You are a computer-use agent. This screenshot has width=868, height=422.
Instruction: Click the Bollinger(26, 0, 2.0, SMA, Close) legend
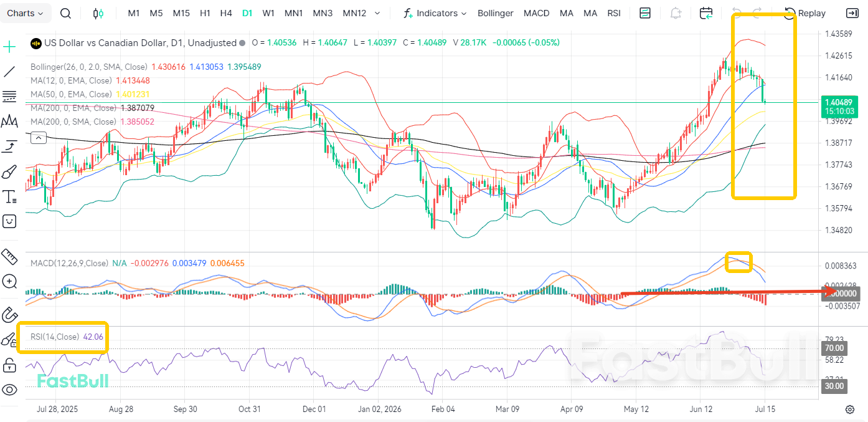pos(89,67)
